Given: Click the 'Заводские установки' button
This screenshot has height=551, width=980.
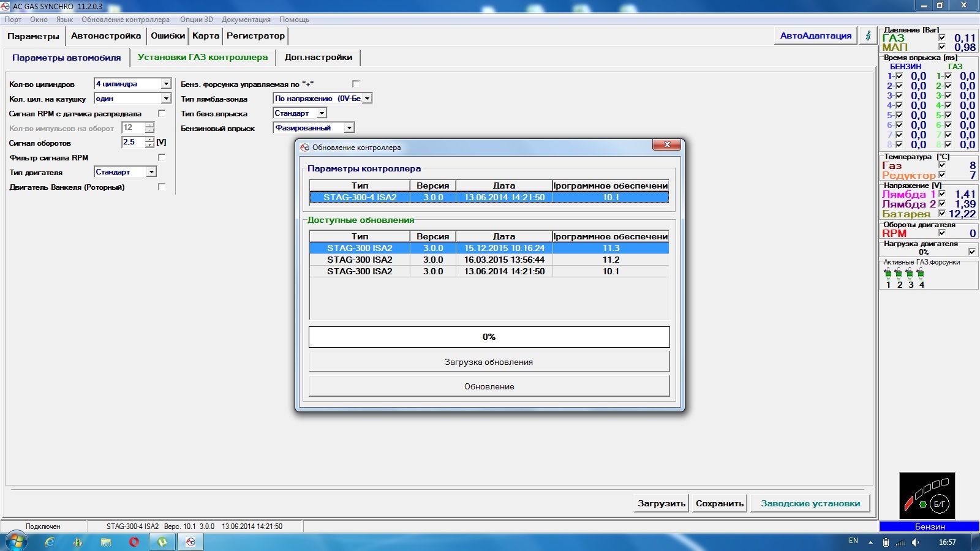Looking at the screenshot, I should coord(810,503).
